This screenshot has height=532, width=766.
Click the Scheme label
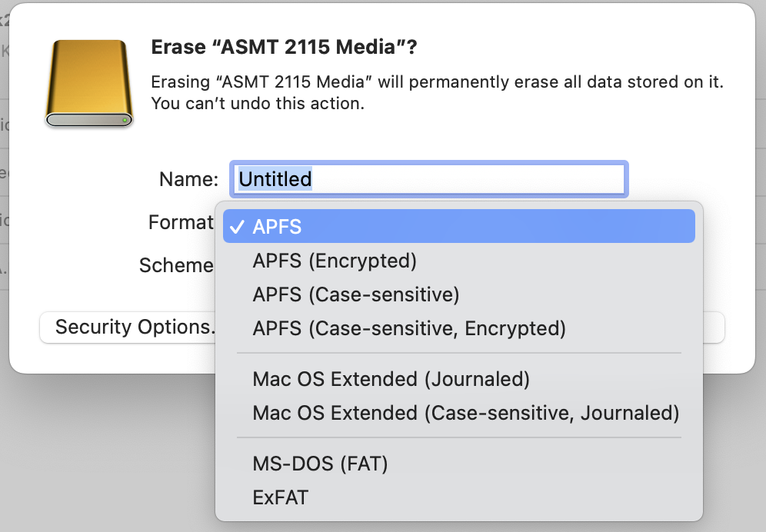[175, 265]
